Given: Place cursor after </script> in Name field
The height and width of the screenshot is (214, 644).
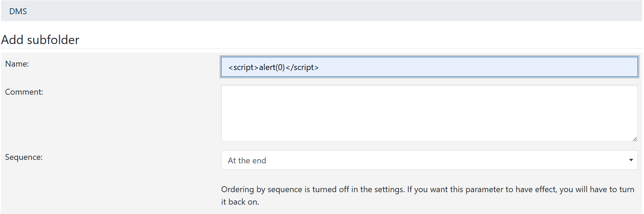Looking at the screenshot, I should (x=319, y=67).
